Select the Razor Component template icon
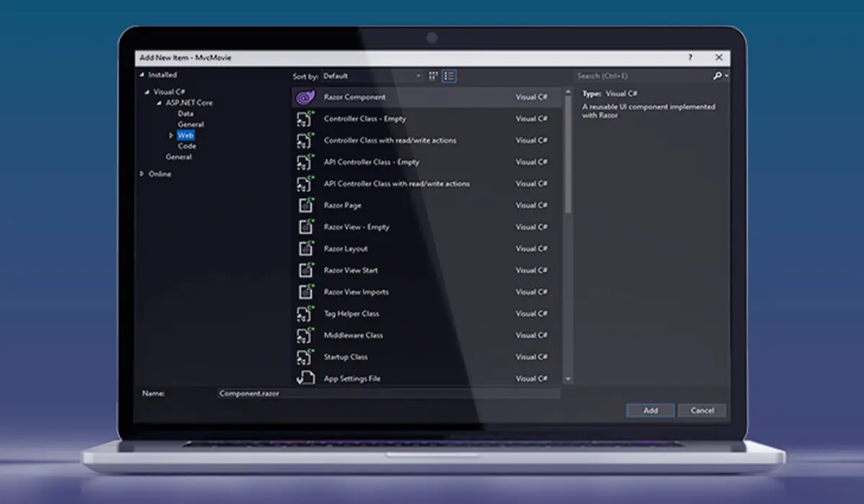864x504 pixels. click(x=305, y=97)
